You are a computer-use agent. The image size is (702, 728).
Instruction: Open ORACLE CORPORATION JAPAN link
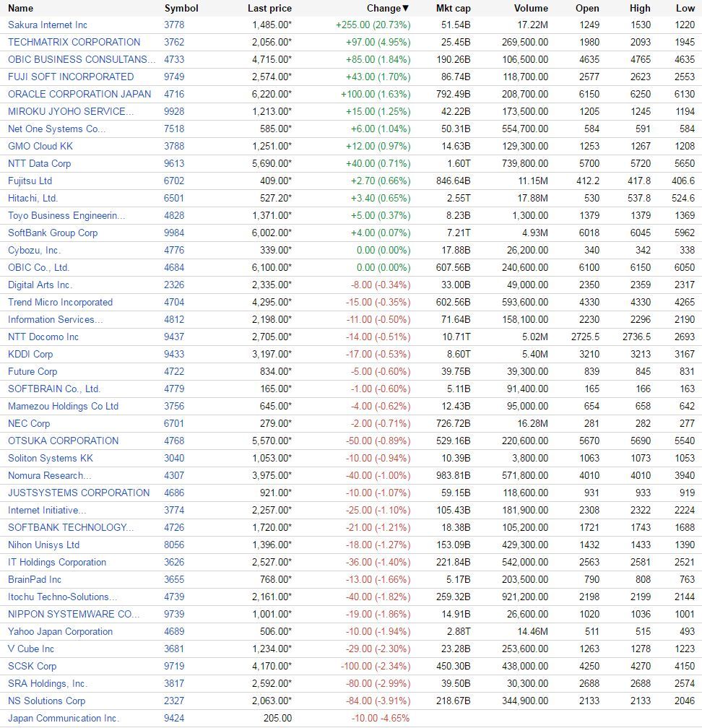[x=79, y=94]
